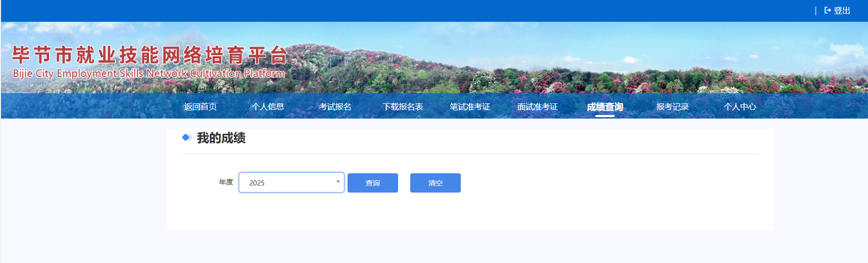Expand the year dropdown arrow

pyautogui.click(x=338, y=182)
